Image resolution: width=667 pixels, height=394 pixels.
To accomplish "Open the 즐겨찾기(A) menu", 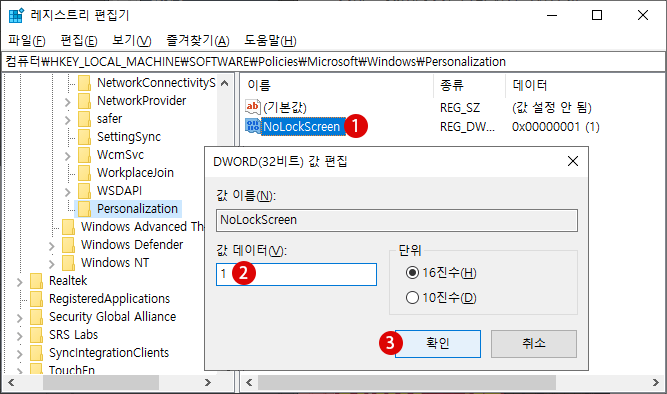I will click(x=198, y=41).
